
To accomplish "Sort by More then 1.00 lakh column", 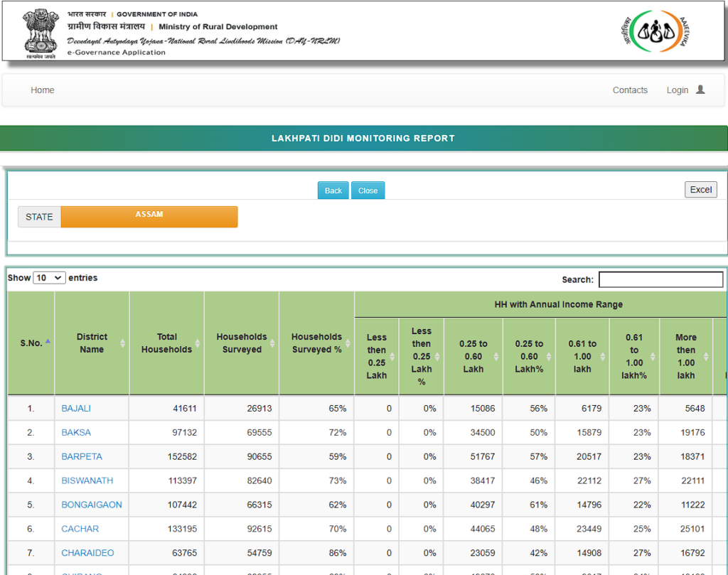I will pos(706,356).
